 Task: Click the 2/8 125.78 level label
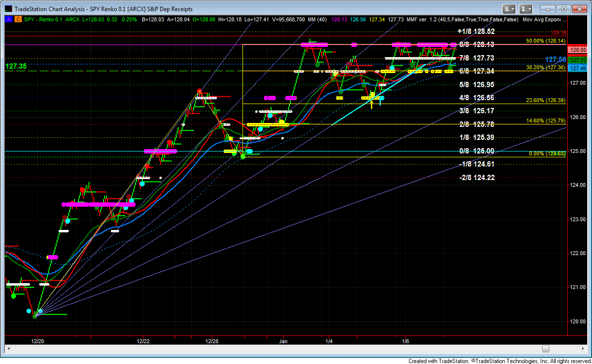pyautogui.click(x=477, y=124)
